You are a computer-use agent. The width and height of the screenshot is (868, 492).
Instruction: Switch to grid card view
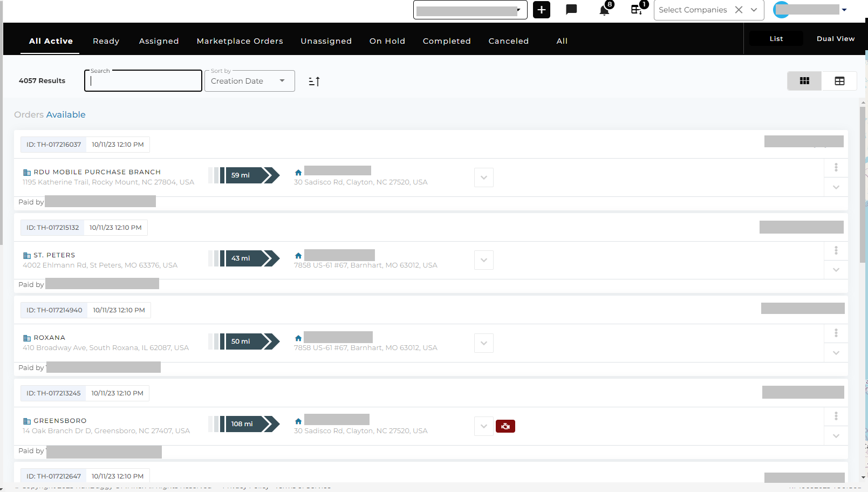point(804,81)
